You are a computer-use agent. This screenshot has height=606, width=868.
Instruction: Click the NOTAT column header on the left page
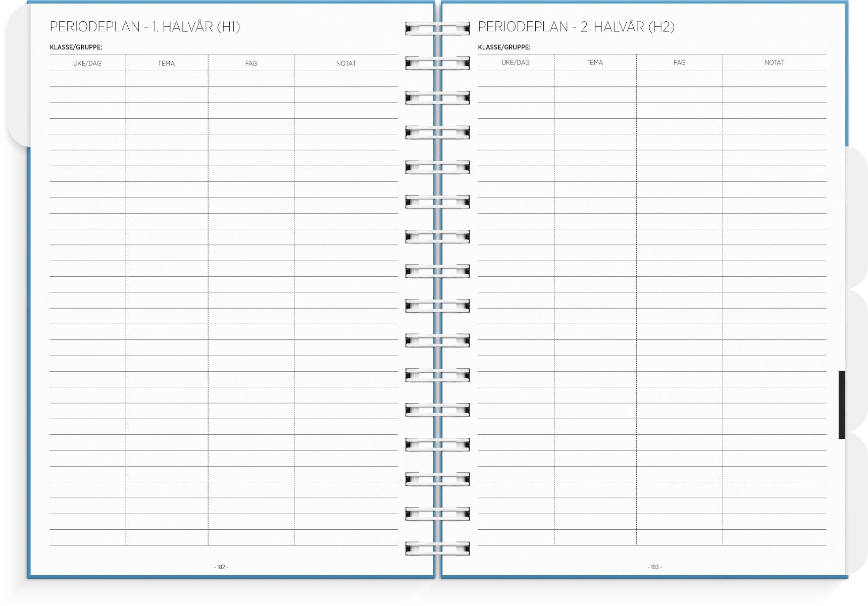tap(346, 63)
